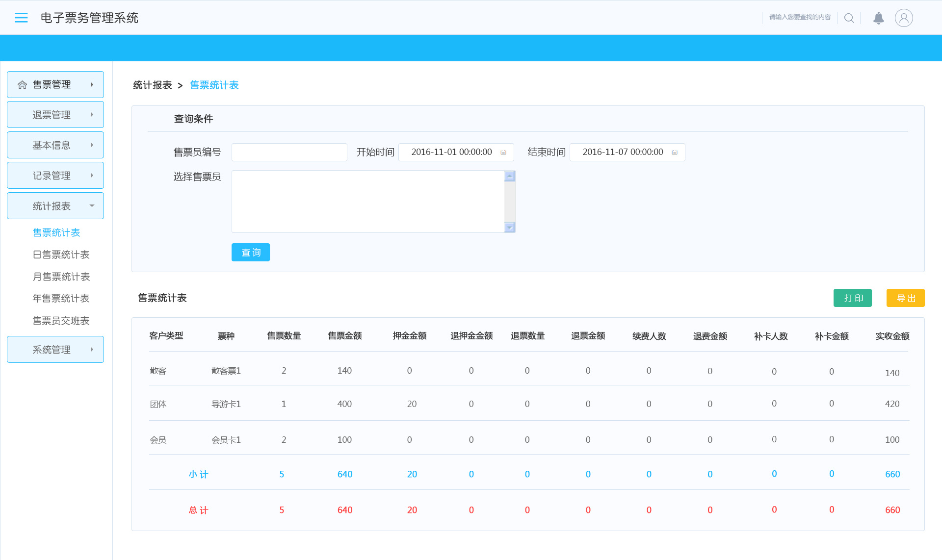Viewport: 942px width, 560px height.
Task: Click the 导出 export button
Action: click(x=905, y=298)
